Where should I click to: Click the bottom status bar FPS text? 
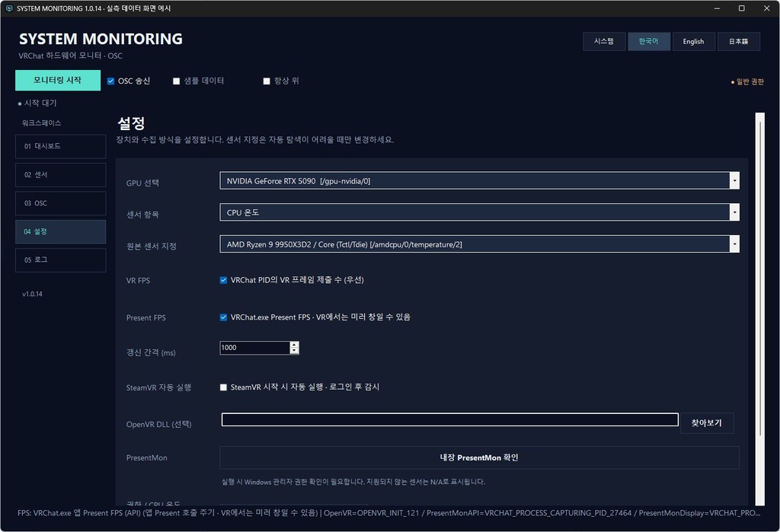[388, 513]
